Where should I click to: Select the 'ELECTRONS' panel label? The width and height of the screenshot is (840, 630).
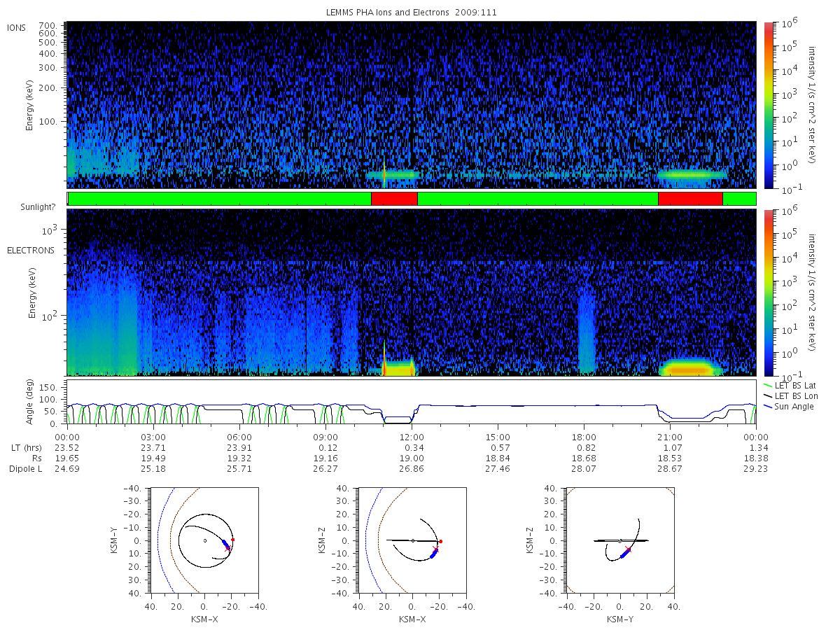[30, 250]
